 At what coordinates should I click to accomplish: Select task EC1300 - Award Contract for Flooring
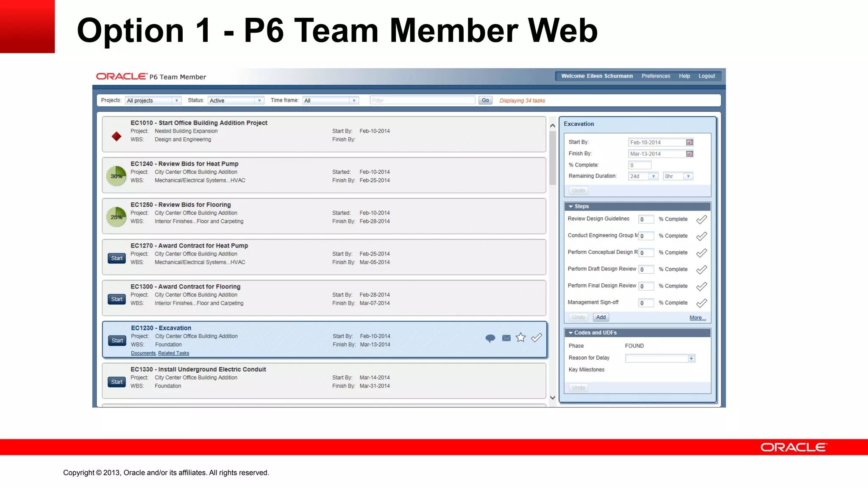click(324, 298)
